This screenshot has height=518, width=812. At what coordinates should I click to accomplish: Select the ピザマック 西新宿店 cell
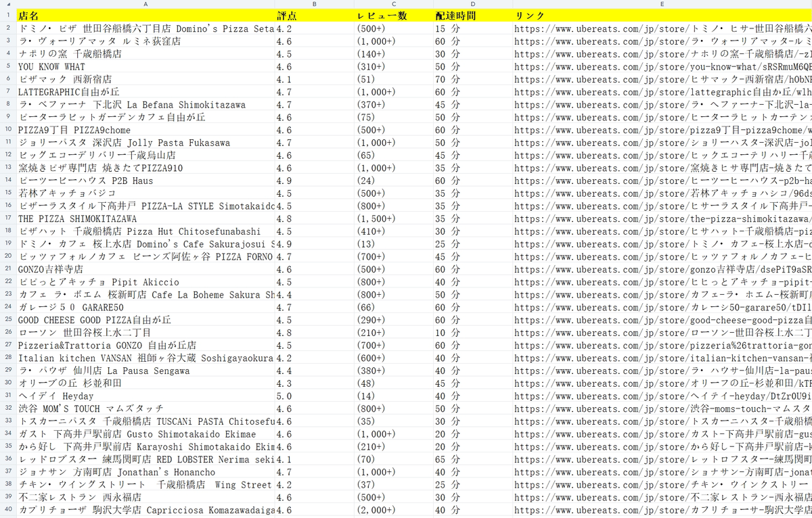(x=145, y=79)
